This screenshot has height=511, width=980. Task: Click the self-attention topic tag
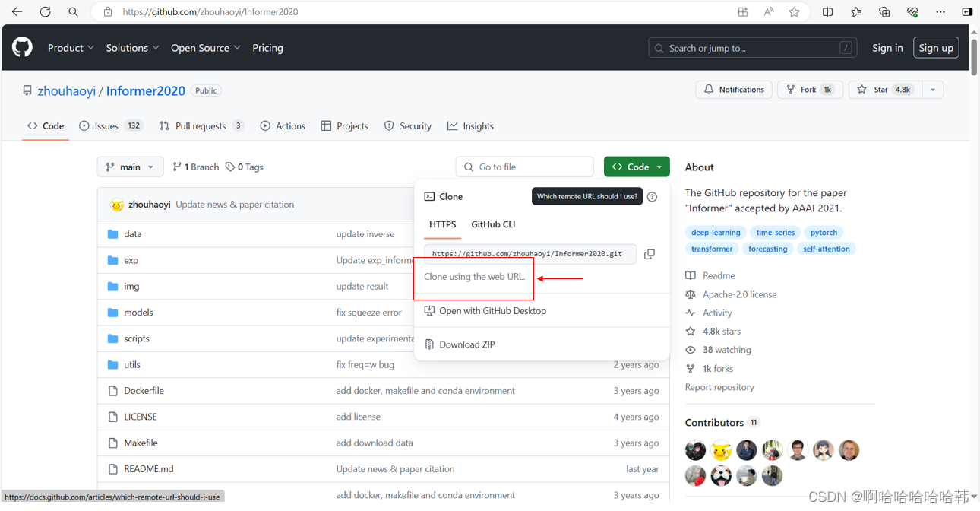point(826,249)
